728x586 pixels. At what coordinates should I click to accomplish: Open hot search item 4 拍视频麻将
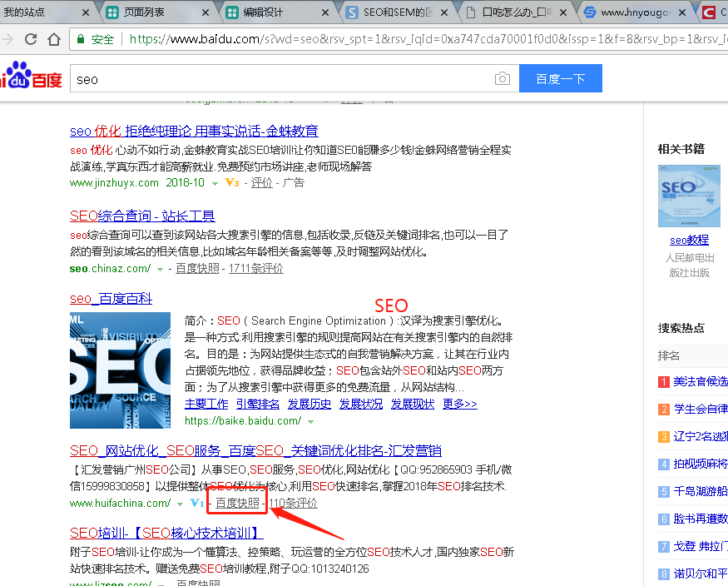[x=701, y=464]
